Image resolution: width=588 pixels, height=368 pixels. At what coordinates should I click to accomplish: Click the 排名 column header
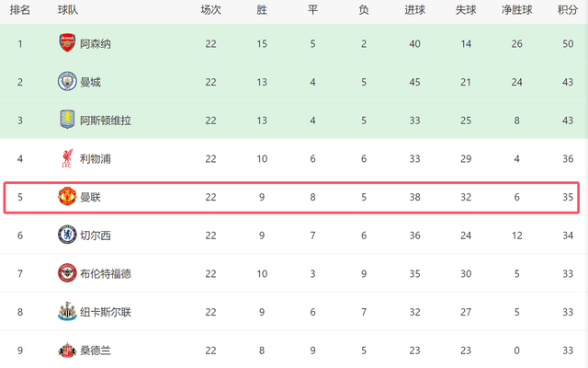[x=20, y=10]
